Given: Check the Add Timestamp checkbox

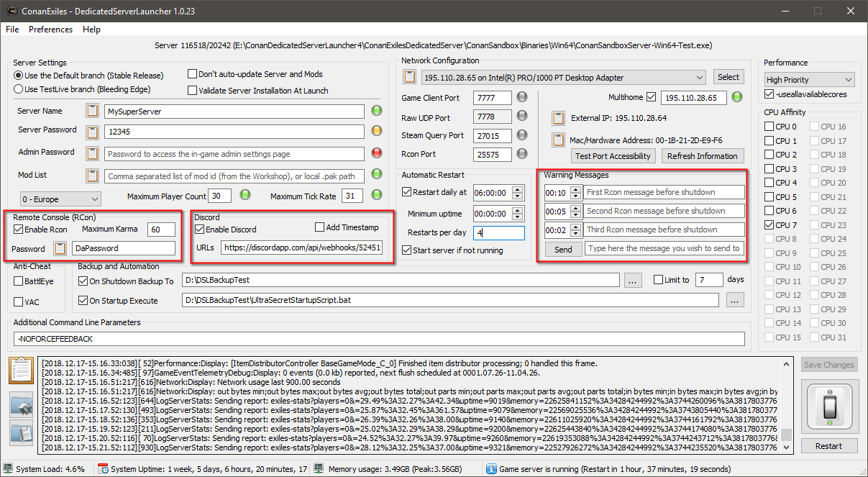Looking at the screenshot, I should click(x=320, y=227).
